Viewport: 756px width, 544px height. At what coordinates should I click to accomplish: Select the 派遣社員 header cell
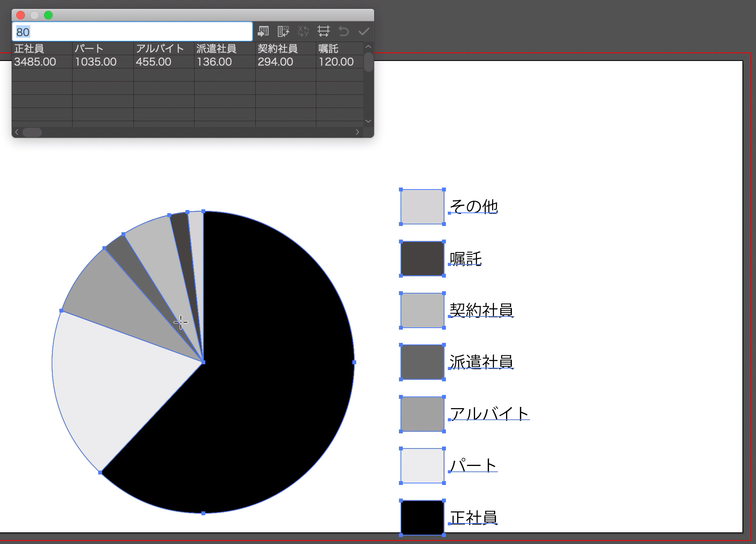point(225,49)
